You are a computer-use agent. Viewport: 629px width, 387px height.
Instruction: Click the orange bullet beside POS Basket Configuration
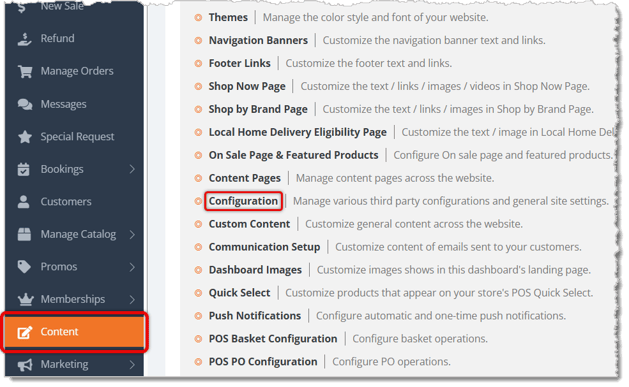(x=198, y=339)
